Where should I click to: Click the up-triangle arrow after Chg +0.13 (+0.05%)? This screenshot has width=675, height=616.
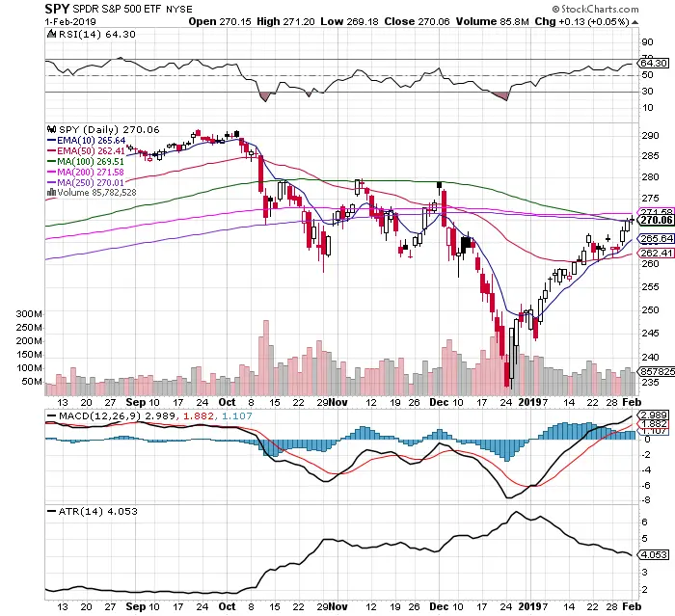[x=634, y=22]
